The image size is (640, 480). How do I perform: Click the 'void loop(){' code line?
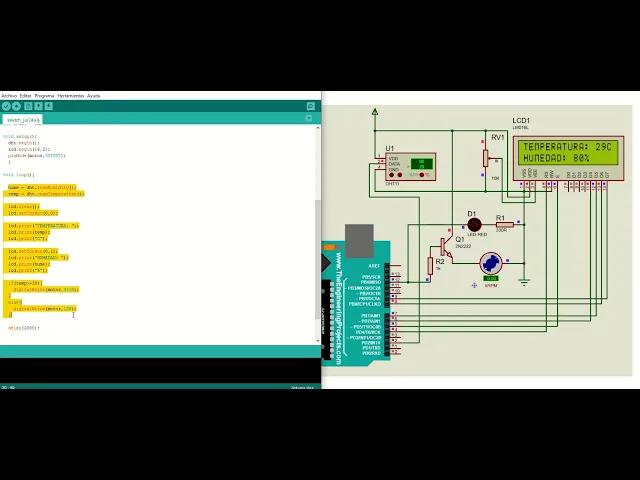[19, 175]
